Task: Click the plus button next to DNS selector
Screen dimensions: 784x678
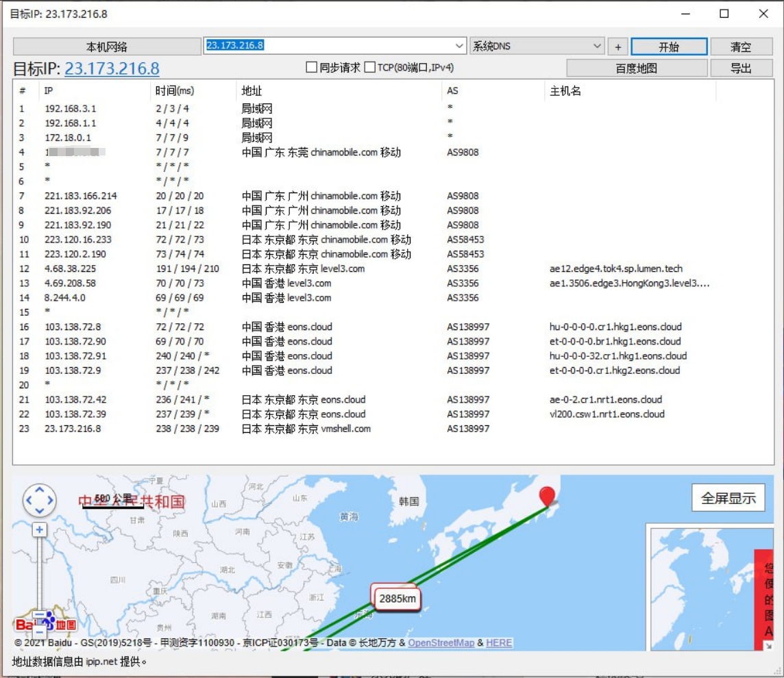Action: 617,47
